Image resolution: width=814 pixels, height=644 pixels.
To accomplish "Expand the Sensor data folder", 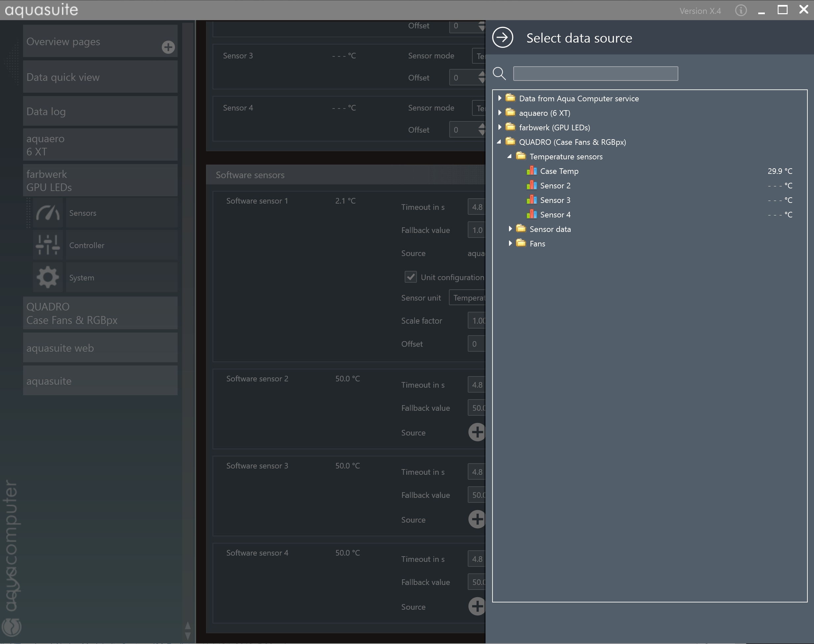I will pyautogui.click(x=510, y=229).
